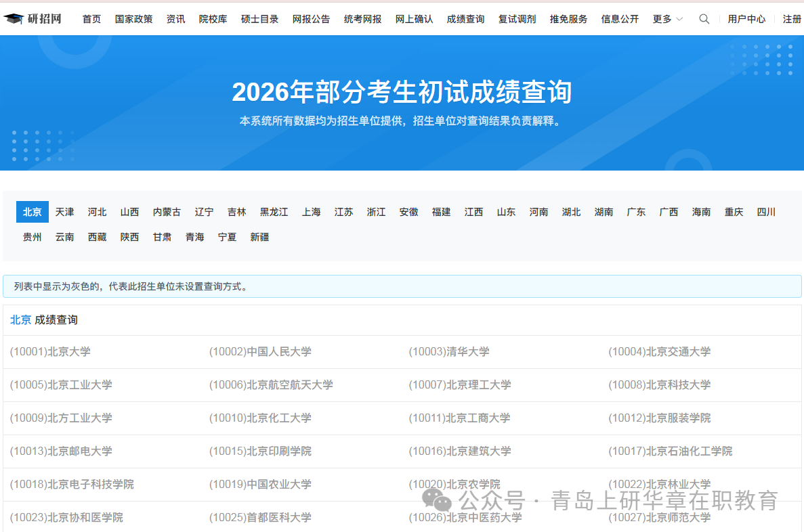Viewport: 804px width, 532px height.
Task: Select the 天津 province tab
Action: coord(64,212)
